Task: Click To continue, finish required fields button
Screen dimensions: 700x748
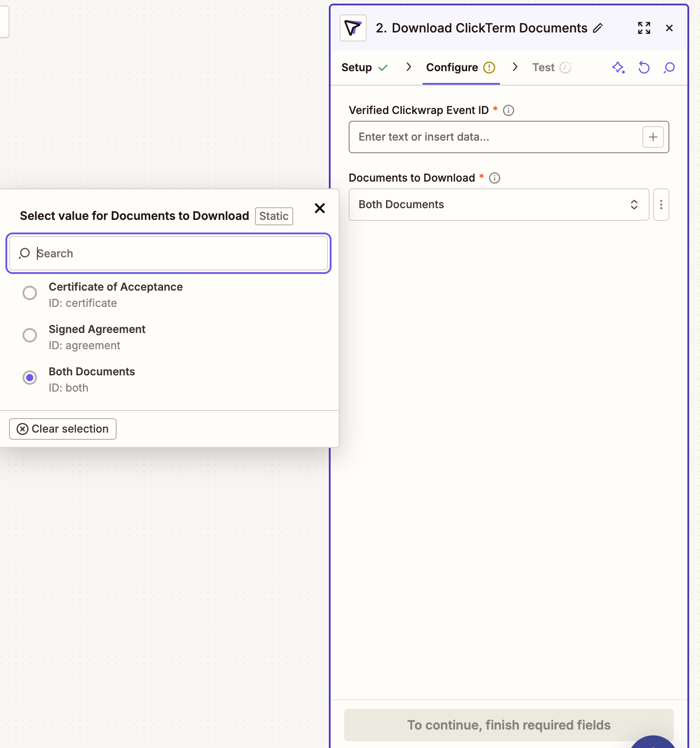Action: coord(509,725)
